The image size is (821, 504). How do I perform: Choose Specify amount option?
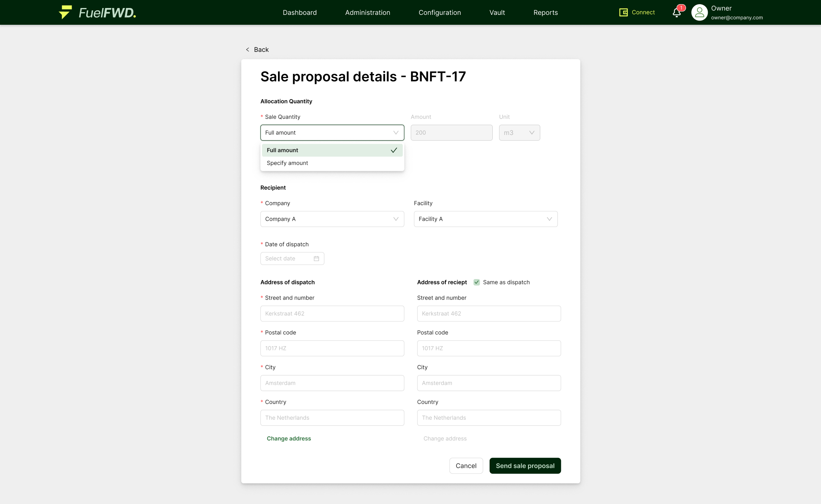pos(288,163)
